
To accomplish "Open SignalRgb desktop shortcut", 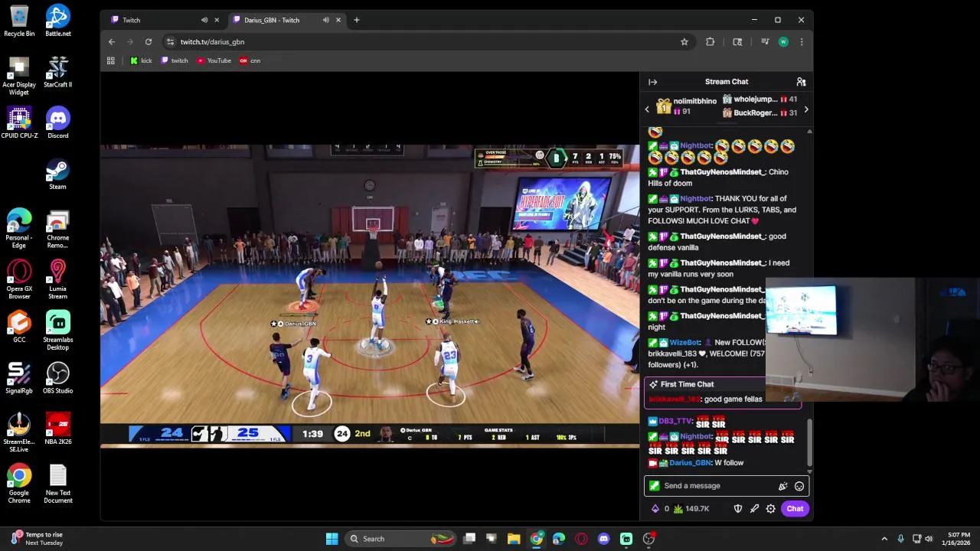I will [x=19, y=377].
